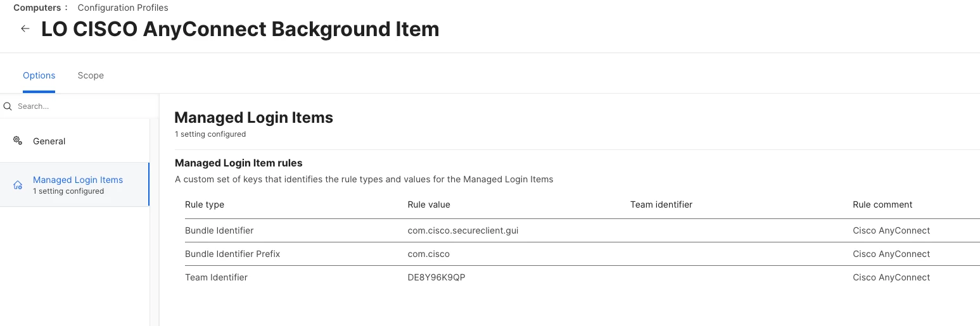
Task: Click the LO CISCO AnyConnect Background Item title
Action: pos(240,29)
